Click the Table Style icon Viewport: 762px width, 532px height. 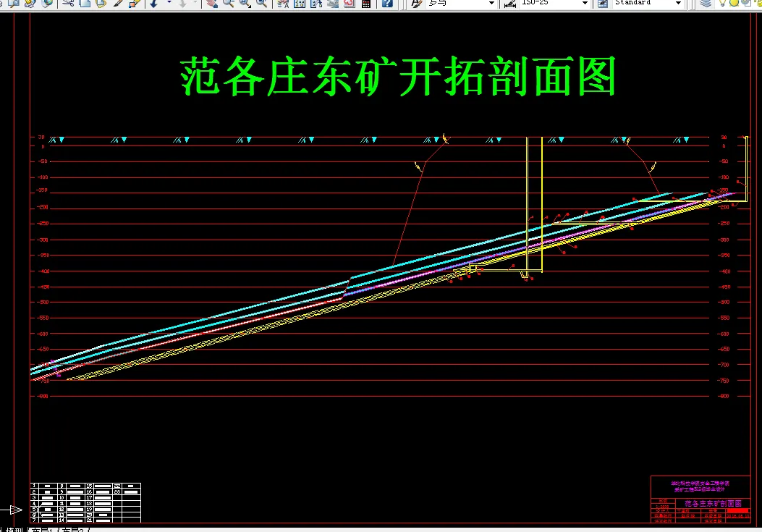click(x=603, y=4)
